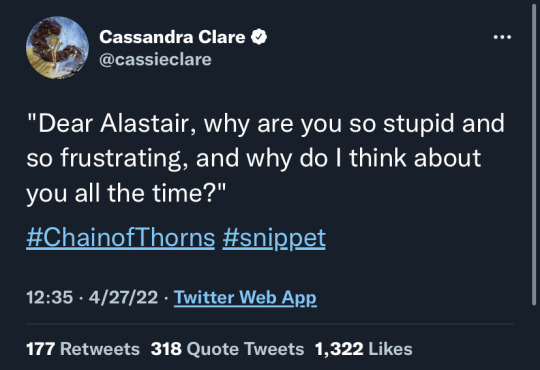Screen dimensions: 540x370
Task: View the 1,322 Likes list
Action: point(364,349)
